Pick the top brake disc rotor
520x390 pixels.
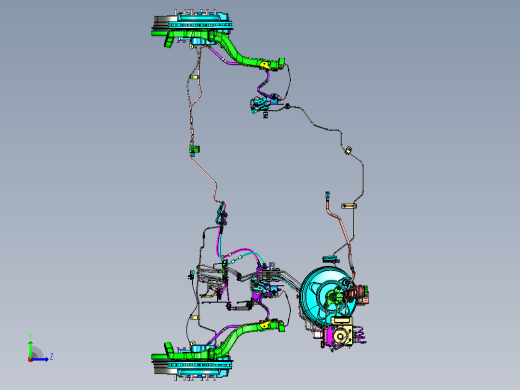point(192,25)
